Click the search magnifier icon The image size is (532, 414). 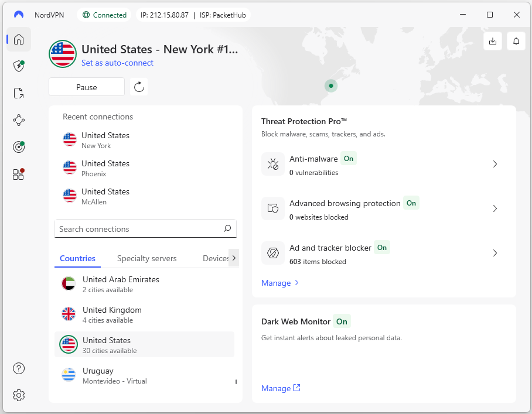[x=227, y=228]
